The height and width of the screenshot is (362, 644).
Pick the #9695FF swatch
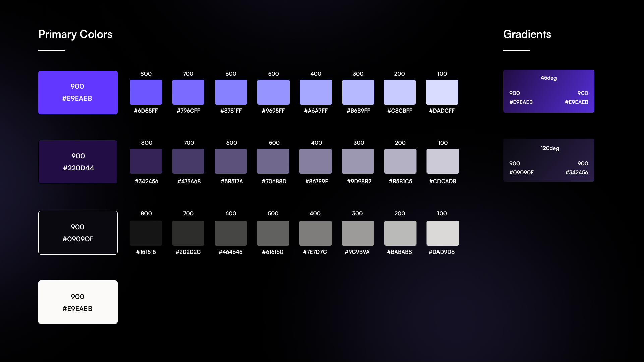tap(273, 92)
